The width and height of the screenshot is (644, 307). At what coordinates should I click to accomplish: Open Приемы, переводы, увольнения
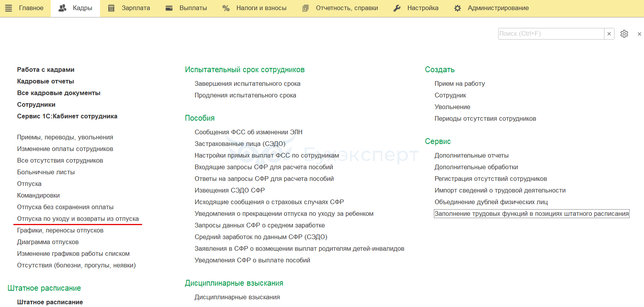coord(65,137)
